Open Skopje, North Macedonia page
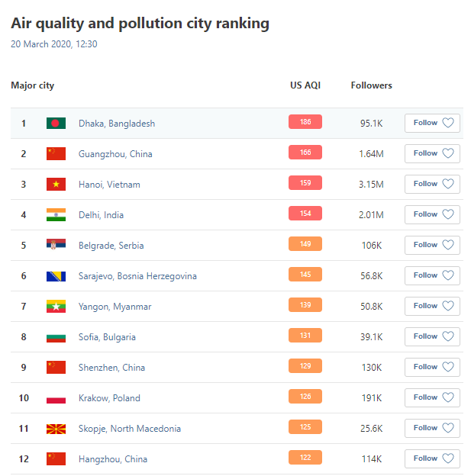 (130, 429)
